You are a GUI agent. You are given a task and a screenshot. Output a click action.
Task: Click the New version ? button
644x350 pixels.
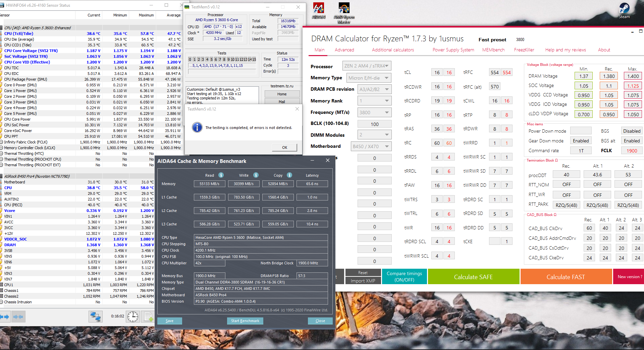(629, 276)
